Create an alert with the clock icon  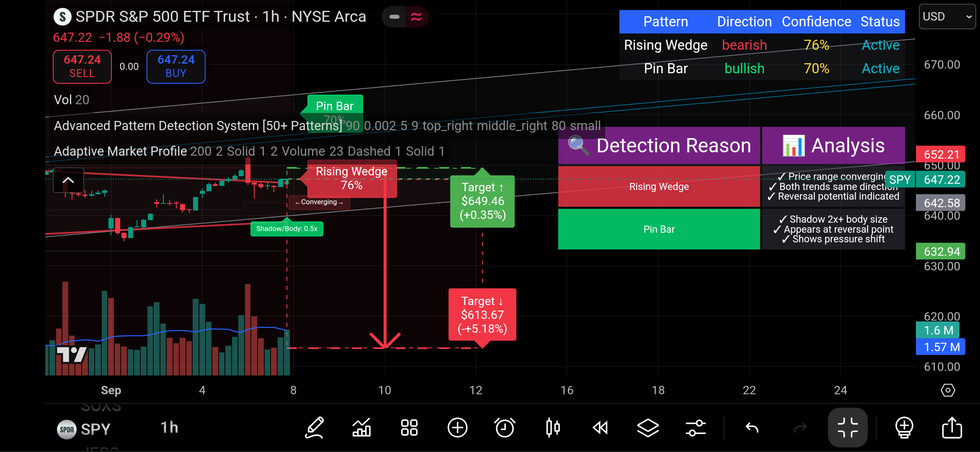tap(505, 428)
